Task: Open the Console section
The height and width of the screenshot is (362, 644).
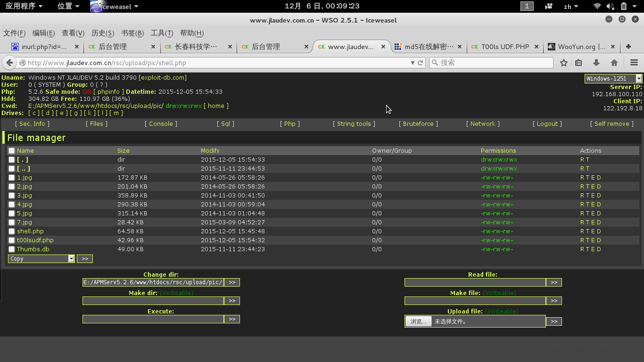Action: tap(161, 124)
